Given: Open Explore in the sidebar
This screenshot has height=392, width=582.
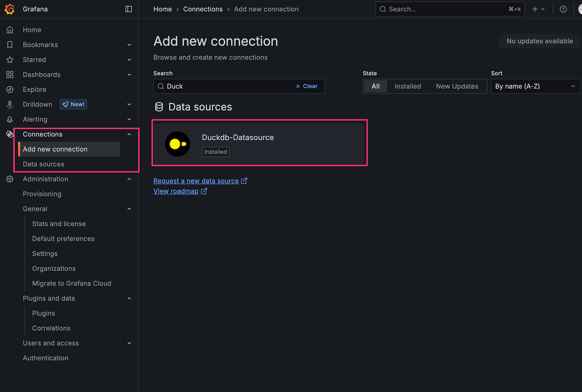Looking at the screenshot, I should tap(35, 90).
